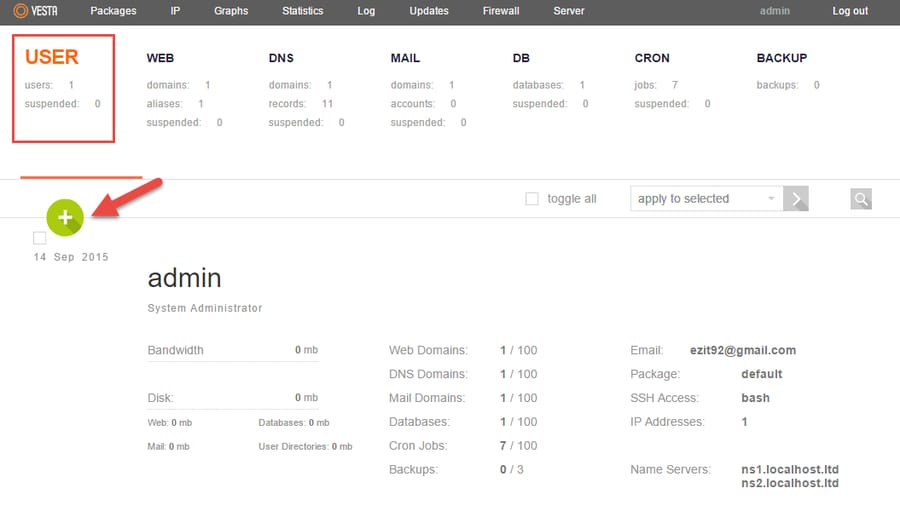Open the Firewall menu item
900x517 pixels.
coord(501,11)
